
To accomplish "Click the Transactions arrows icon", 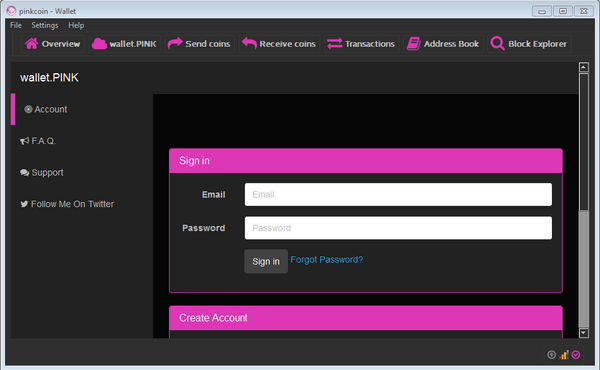I will point(334,44).
